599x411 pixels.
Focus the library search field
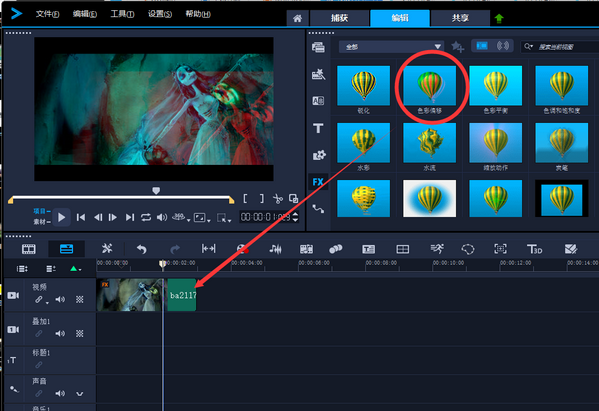560,47
